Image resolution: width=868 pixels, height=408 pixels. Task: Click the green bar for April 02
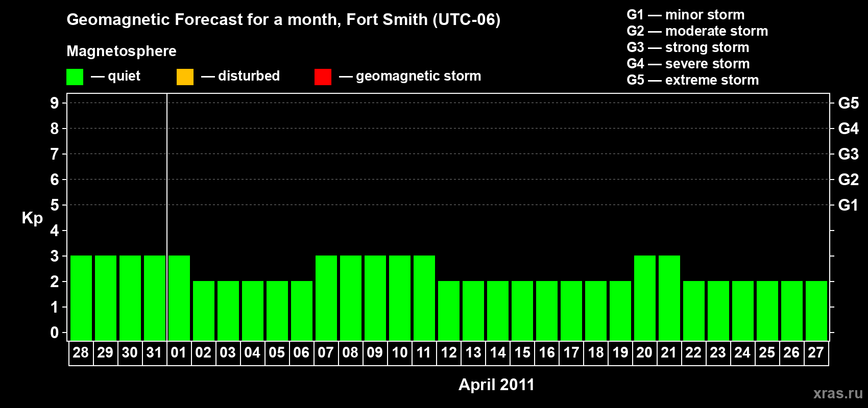[204, 311]
